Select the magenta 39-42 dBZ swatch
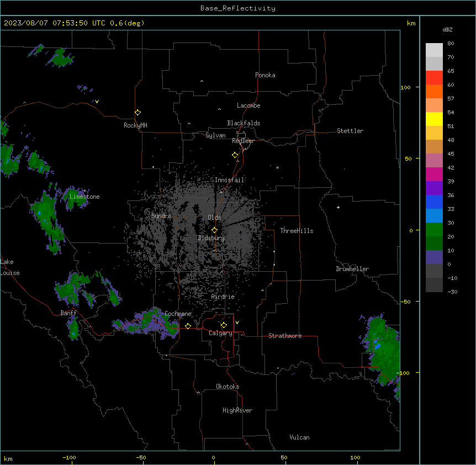476x465 pixels. pyautogui.click(x=434, y=174)
